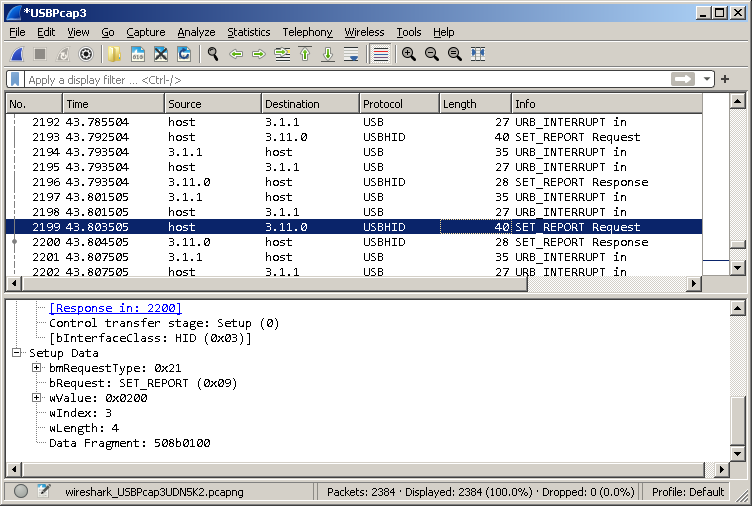Screen dimensions: 752x506
Task: Open the Statistics menu
Action: (248, 32)
